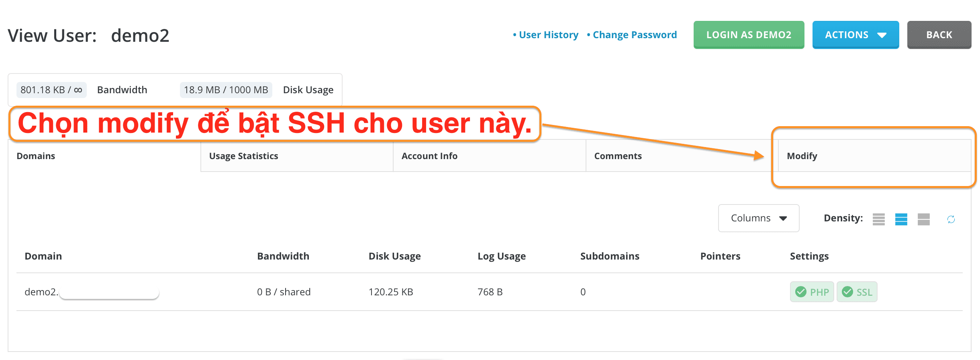The width and height of the screenshot is (980, 360).
Task: Open the User History link
Action: click(548, 35)
